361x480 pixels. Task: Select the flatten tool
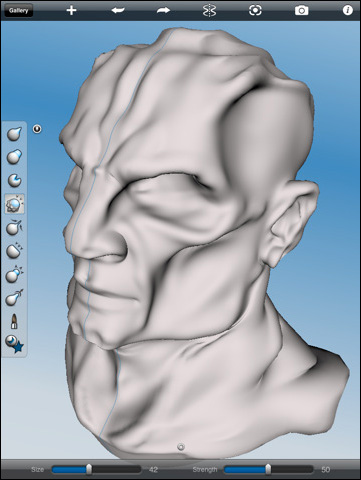[14, 251]
